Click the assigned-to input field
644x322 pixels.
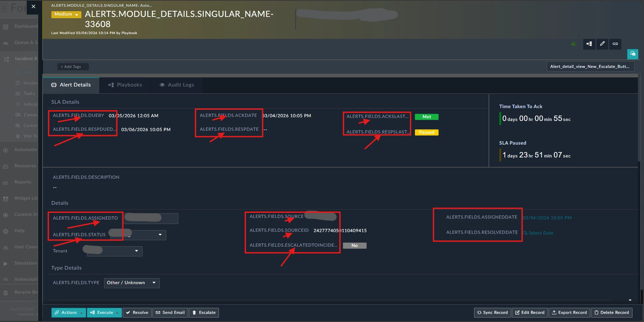click(x=151, y=218)
